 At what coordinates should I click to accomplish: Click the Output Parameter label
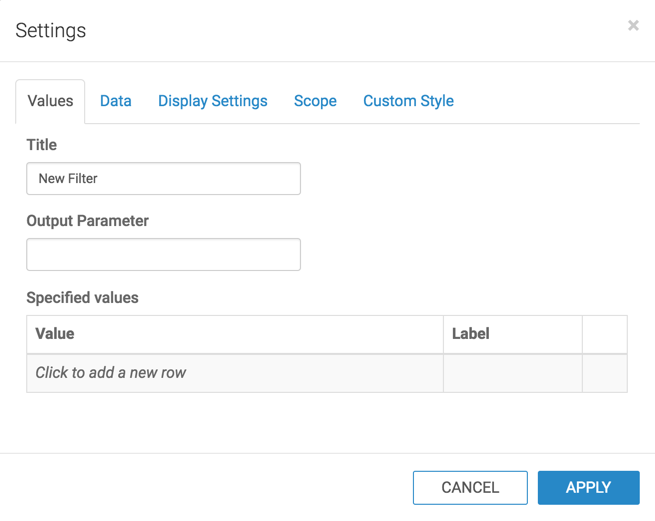[88, 221]
